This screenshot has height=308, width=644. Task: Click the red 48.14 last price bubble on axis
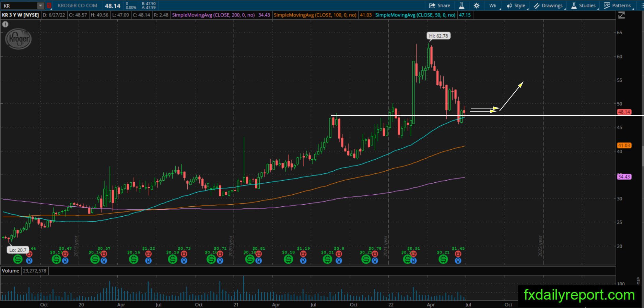(624, 112)
